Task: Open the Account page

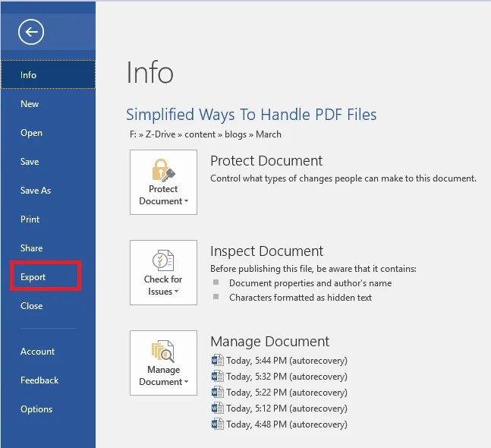Action: point(38,352)
